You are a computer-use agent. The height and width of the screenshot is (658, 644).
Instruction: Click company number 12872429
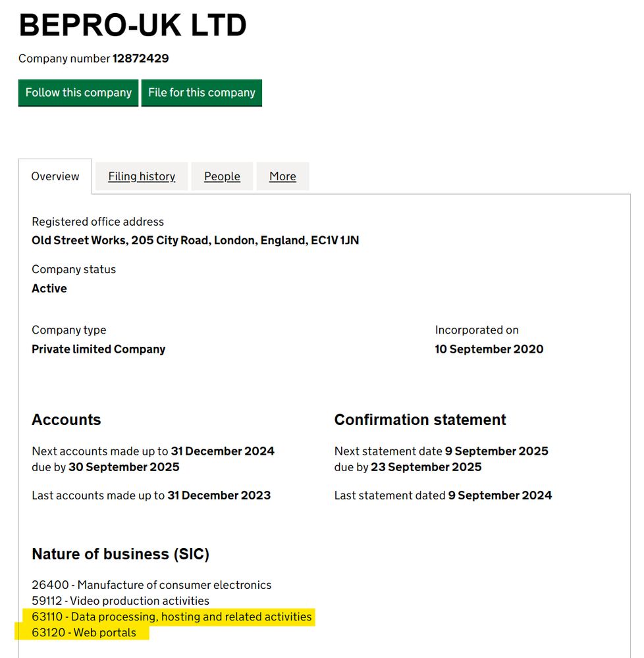pos(141,59)
